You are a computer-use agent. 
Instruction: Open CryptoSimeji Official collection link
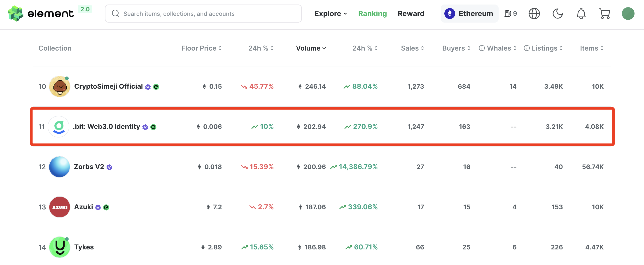pos(108,86)
